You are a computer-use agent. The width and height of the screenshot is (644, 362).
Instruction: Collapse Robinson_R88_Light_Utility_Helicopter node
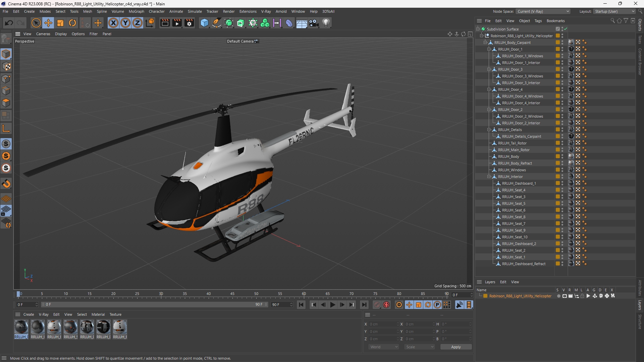pos(482,36)
